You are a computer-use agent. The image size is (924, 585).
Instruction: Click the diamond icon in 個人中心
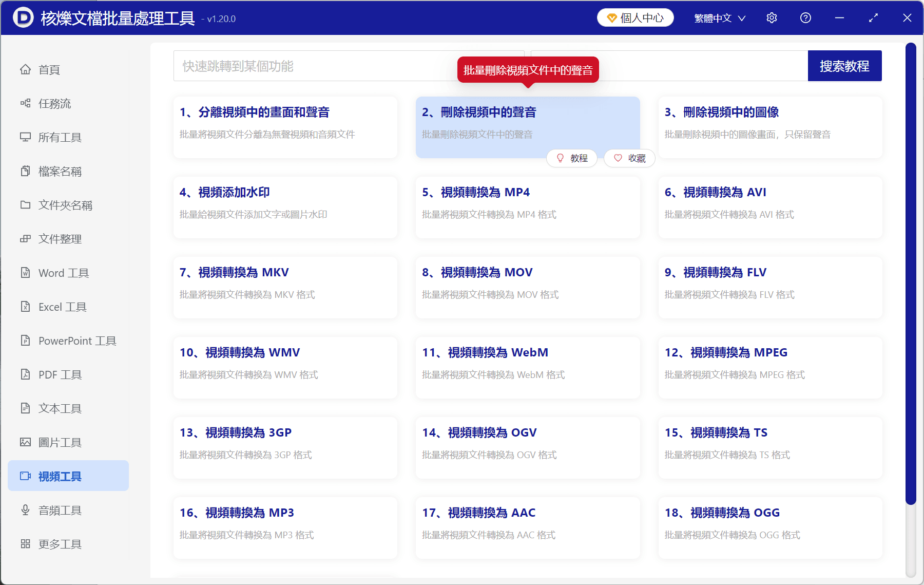[611, 18]
